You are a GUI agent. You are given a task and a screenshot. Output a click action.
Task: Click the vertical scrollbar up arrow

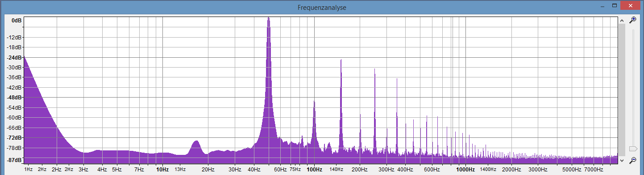click(x=622, y=20)
